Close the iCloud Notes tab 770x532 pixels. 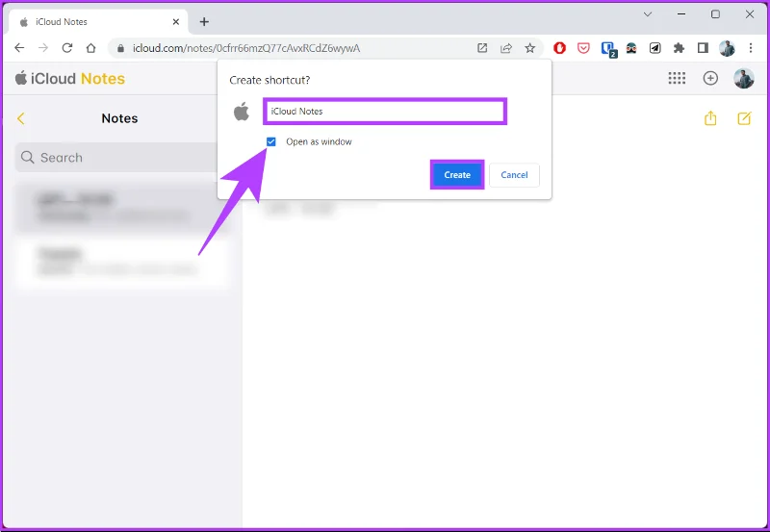click(x=176, y=21)
